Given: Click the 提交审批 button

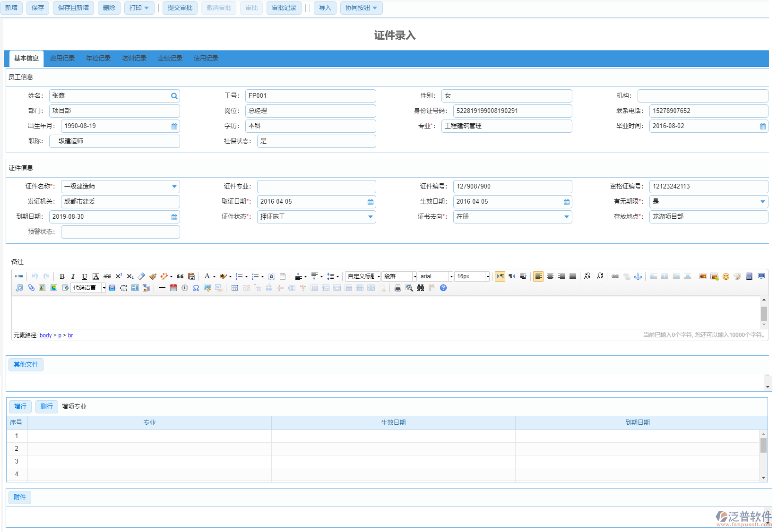Looking at the screenshot, I should pyautogui.click(x=180, y=8).
